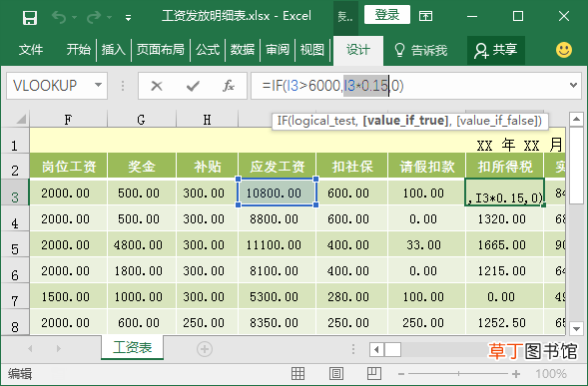The image size is (588, 386).
Task: Click the 扣所得税 header cell
Action: coord(505,166)
